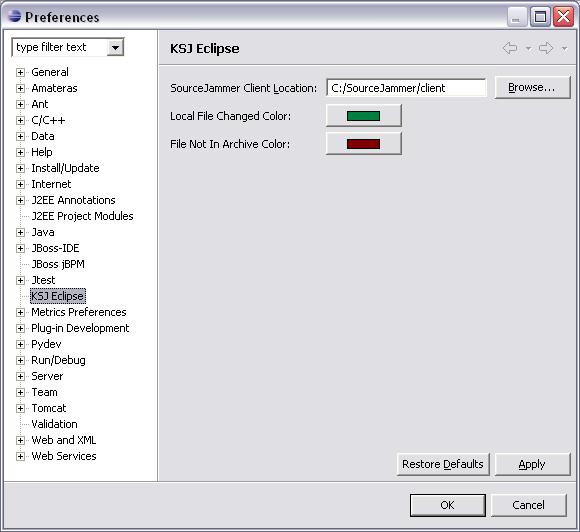Click the Restore Defaults button
This screenshot has height=532, width=580.
pyautogui.click(x=443, y=464)
